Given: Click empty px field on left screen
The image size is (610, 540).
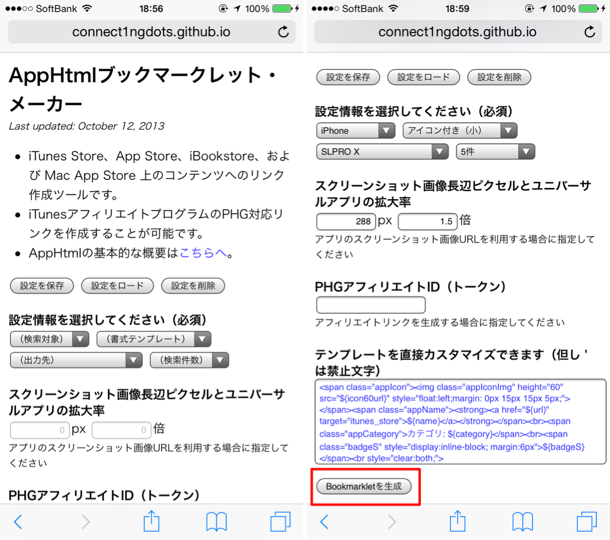Looking at the screenshot, I should point(40,430).
